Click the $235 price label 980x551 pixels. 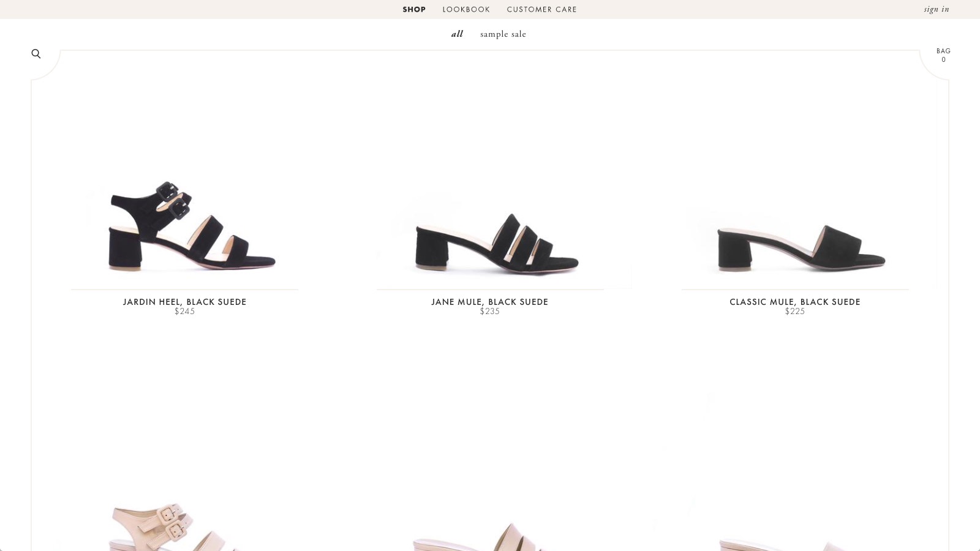point(490,311)
